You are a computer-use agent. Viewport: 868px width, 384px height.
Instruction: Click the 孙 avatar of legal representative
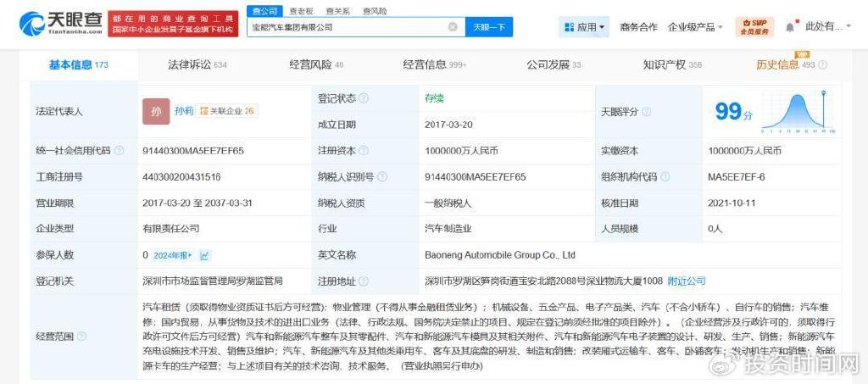coord(156,111)
